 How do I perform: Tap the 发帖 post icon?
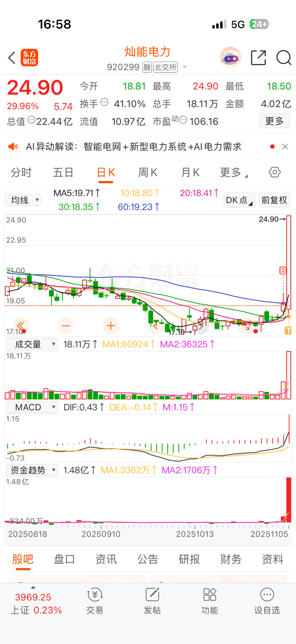pyautogui.click(x=152, y=601)
